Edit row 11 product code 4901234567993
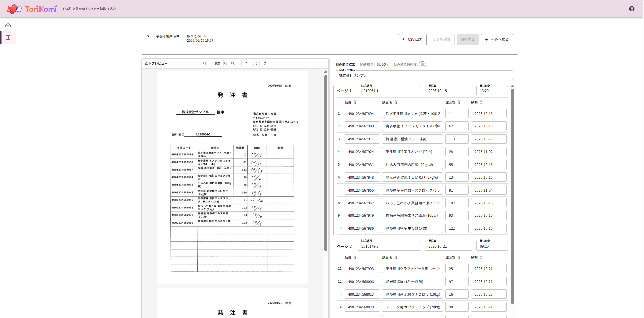 click(362, 269)
